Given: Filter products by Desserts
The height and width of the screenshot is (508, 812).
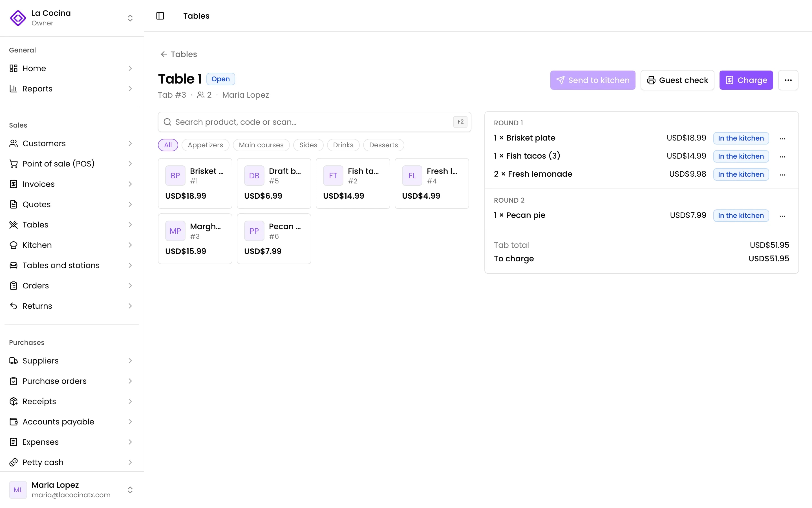Looking at the screenshot, I should 383,145.
